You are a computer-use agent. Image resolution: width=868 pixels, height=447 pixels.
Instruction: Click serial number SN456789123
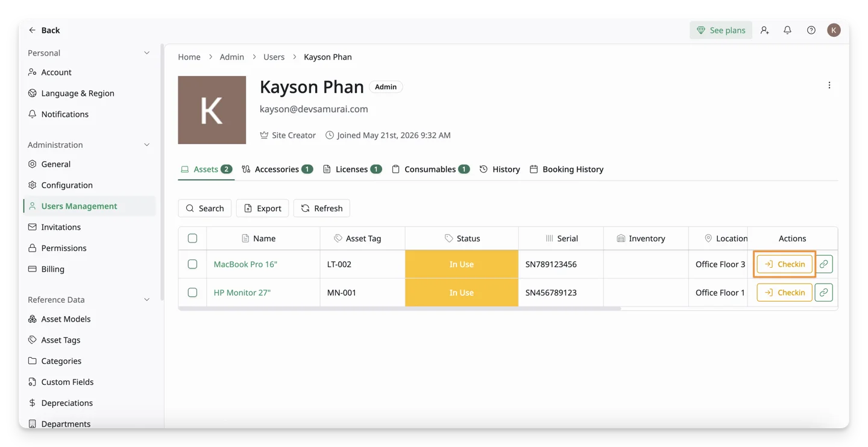pyautogui.click(x=551, y=293)
